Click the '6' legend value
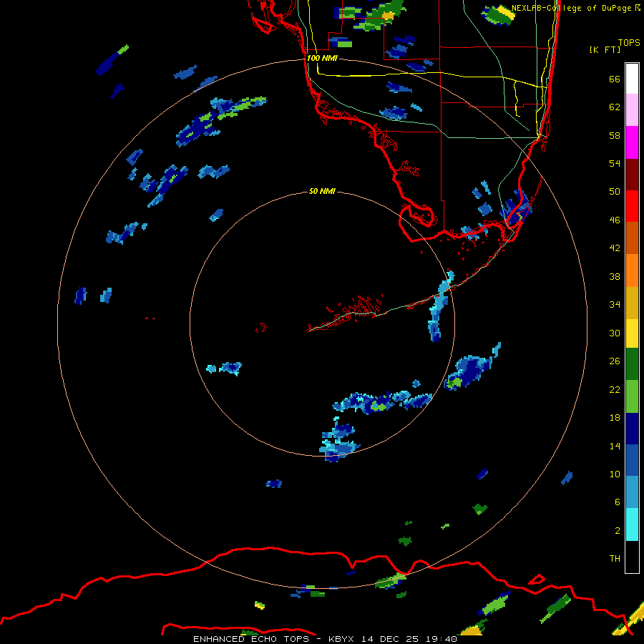The height and width of the screenshot is (644, 644). click(x=618, y=502)
